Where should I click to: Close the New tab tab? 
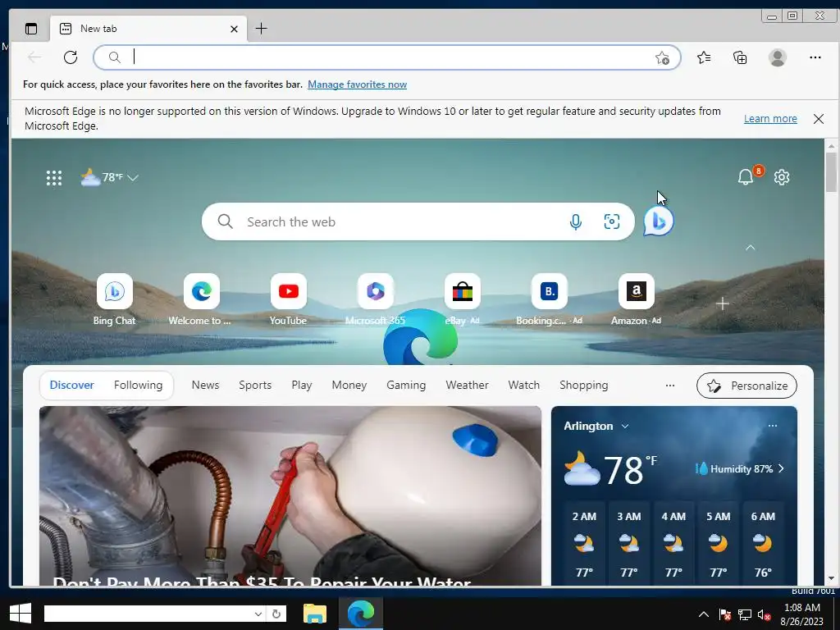click(234, 29)
